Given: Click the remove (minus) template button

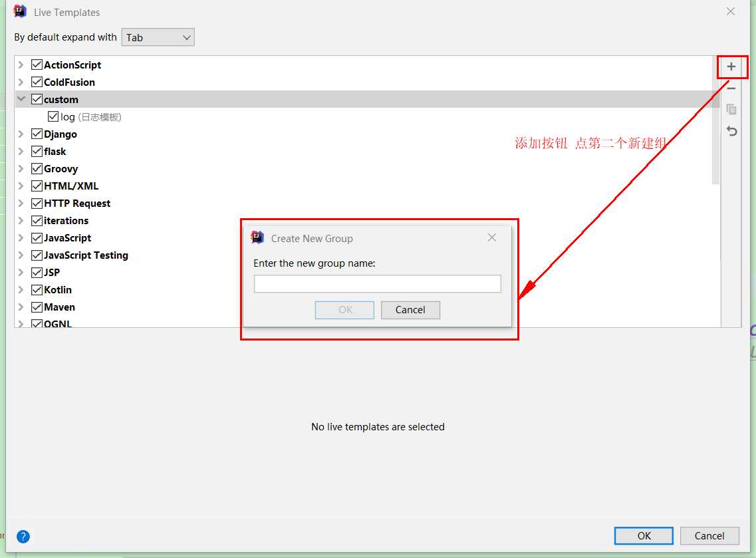Looking at the screenshot, I should [x=731, y=88].
